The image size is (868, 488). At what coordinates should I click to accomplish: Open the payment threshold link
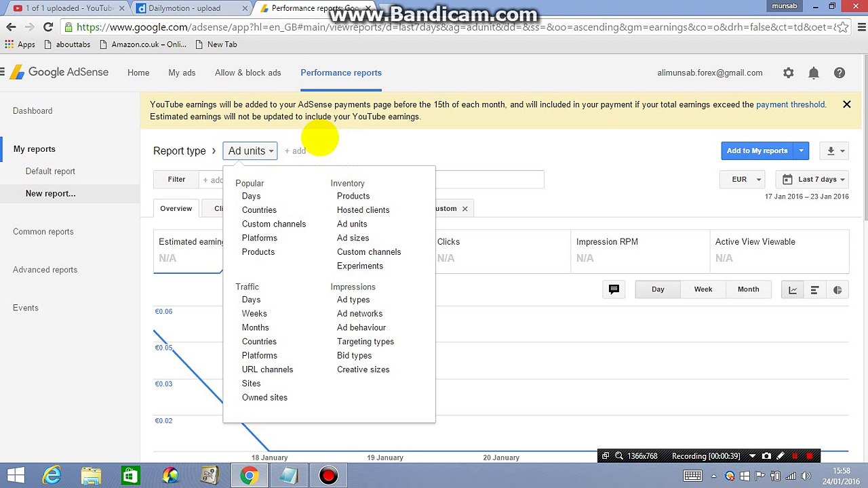coord(791,104)
